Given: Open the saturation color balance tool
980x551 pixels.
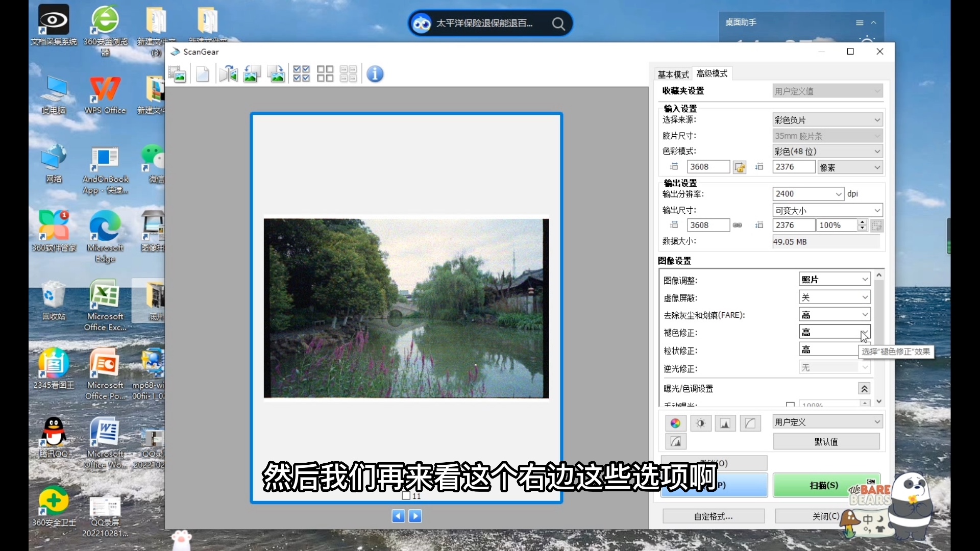Looking at the screenshot, I should pos(675,423).
